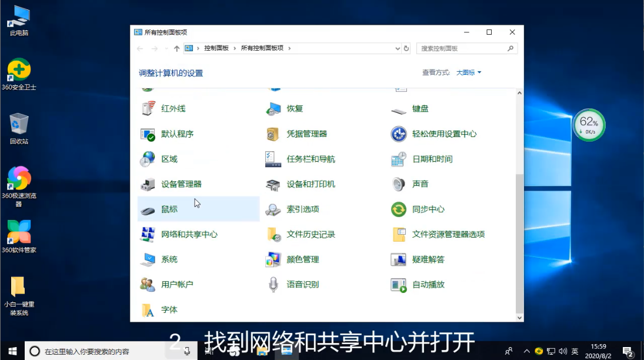Open the 网络和共享中心 icon

click(x=147, y=234)
